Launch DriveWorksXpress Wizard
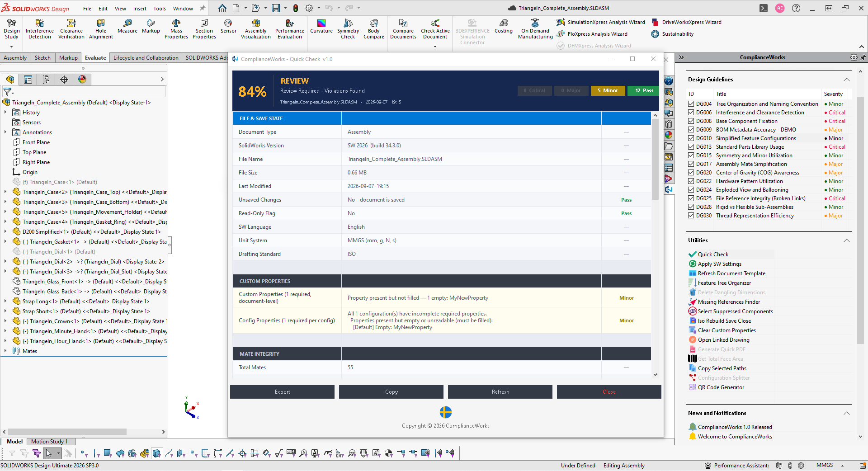Screen dimensions: 868x471 click(x=687, y=22)
